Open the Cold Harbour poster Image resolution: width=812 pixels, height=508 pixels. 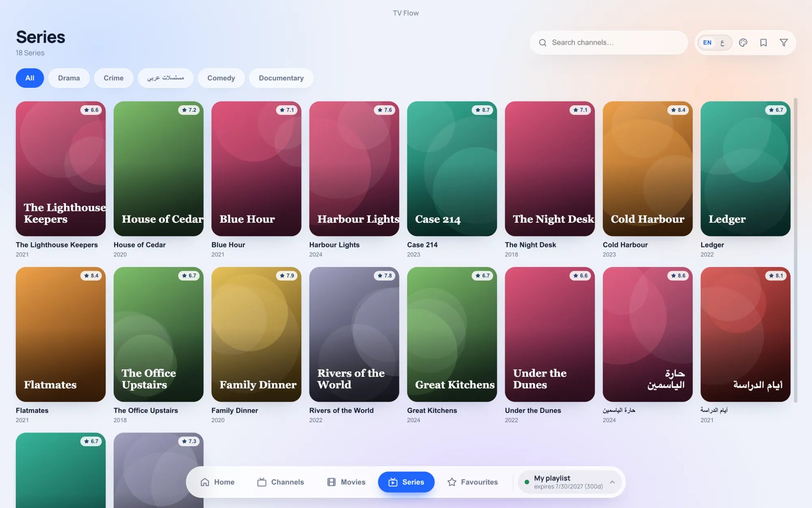pyautogui.click(x=648, y=169)
